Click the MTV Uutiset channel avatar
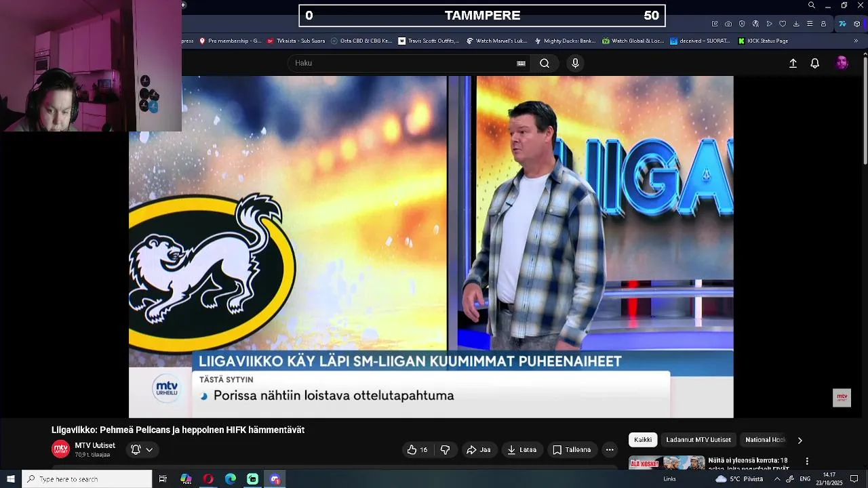The width and height of the screenshot is (868, 488). 61,449
